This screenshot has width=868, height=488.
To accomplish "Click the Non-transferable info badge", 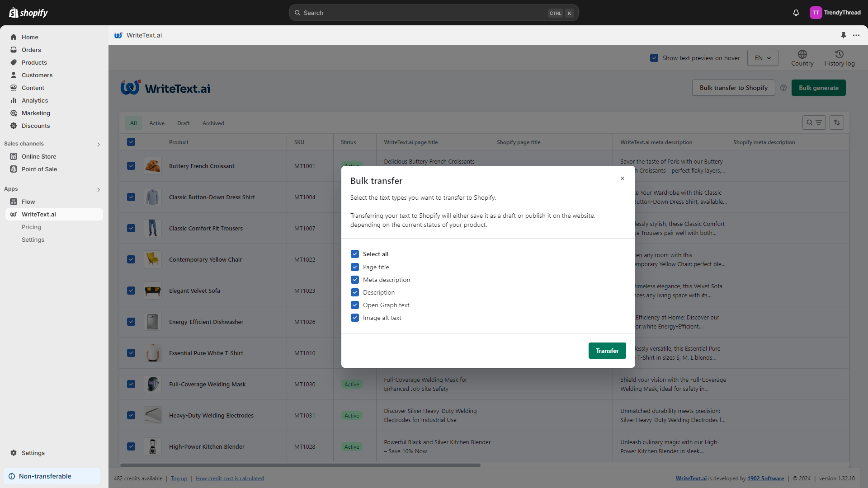I will pos(52,476).
